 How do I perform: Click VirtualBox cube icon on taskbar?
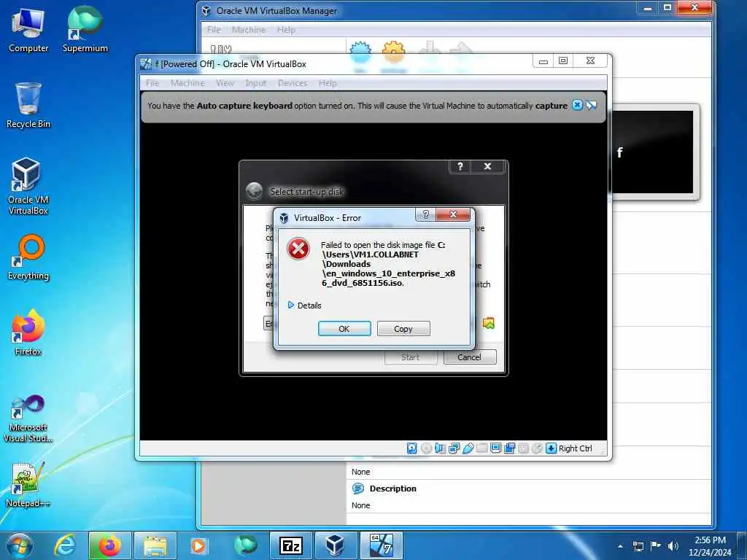[x=335, y=545]
